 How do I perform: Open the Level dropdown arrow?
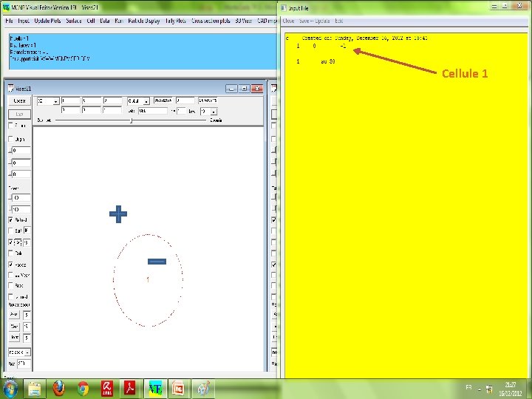[214, 112]
